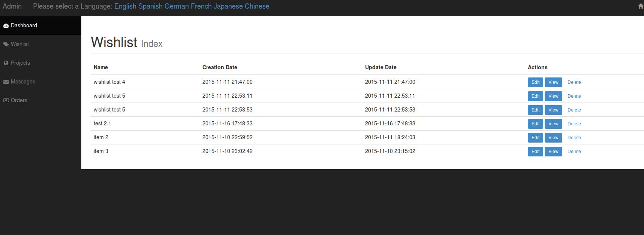Go to Projects in the sidebar

[40, 63]
